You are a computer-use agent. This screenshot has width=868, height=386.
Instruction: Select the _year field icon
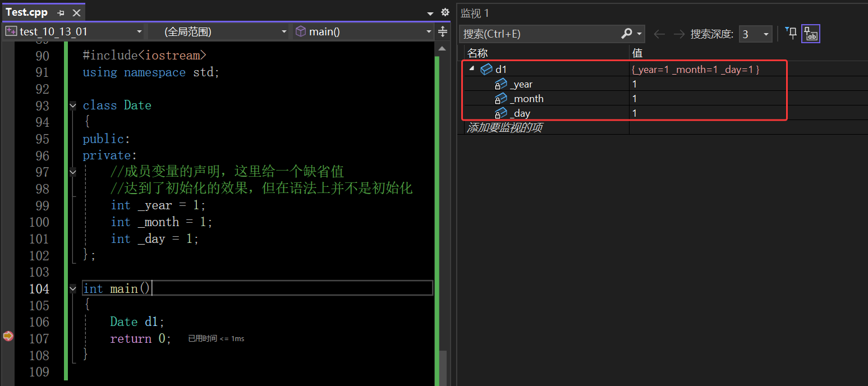pos(500,84)
